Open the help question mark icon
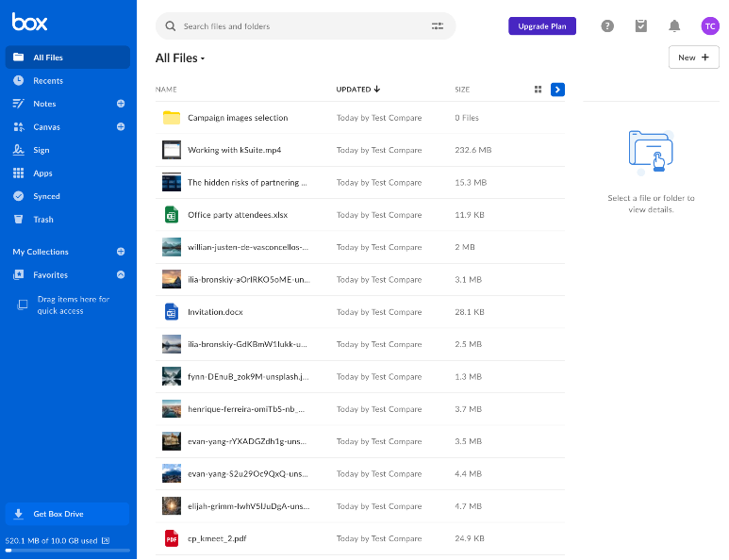The height and width of the screenshot is (560, 729). 607,26
